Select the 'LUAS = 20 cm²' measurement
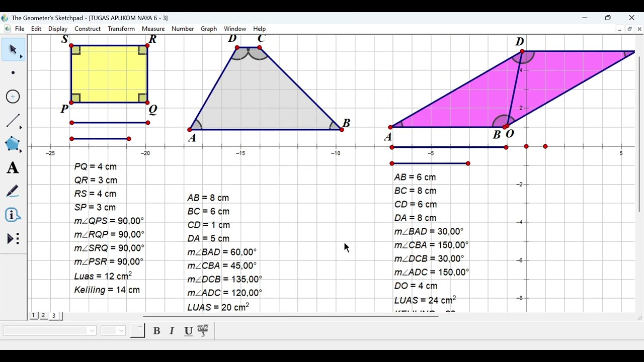 [218, 307]
